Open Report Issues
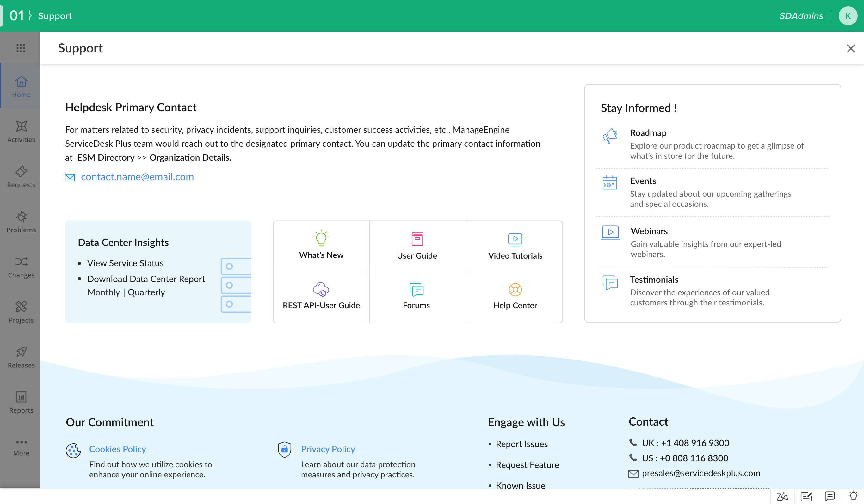Image resolution: width=864 pixels, height=504 pixels. tap(521, 444)
